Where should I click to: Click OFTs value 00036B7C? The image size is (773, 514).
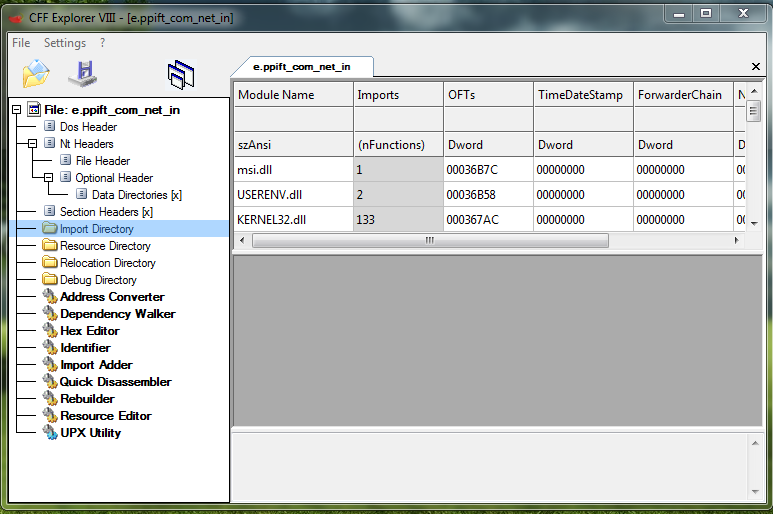489,170
